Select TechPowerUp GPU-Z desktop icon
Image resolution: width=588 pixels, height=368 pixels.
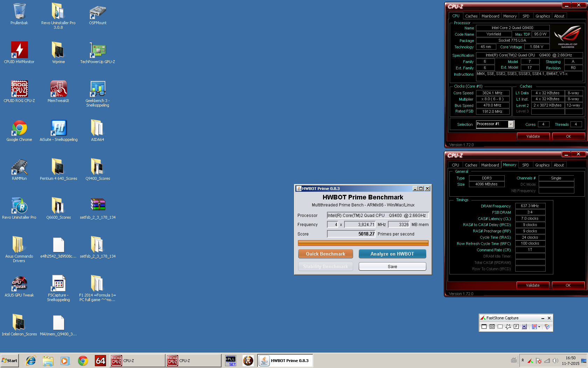[98, 53]
